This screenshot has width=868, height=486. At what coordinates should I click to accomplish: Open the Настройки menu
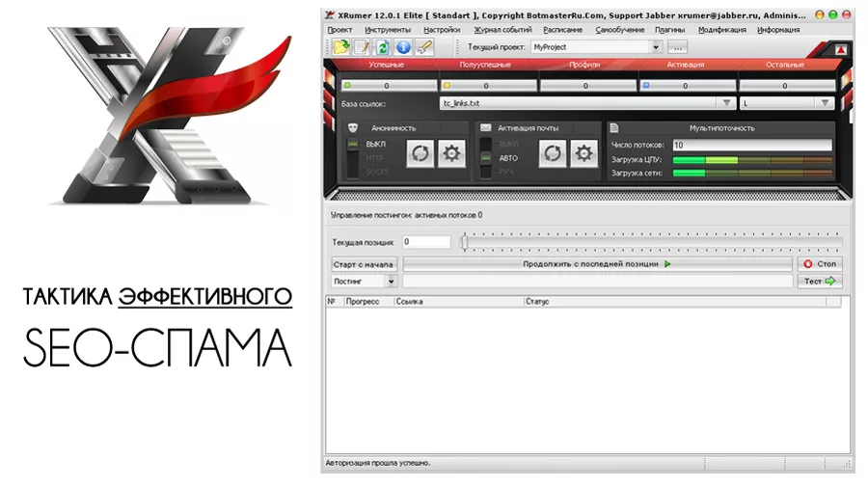pyautogui.click(x=442, y=30)
